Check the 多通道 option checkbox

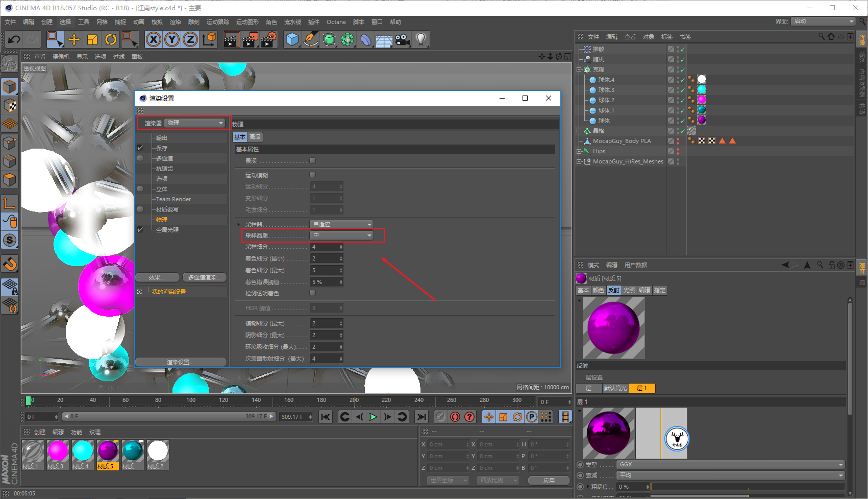click(x=140, y=158)
